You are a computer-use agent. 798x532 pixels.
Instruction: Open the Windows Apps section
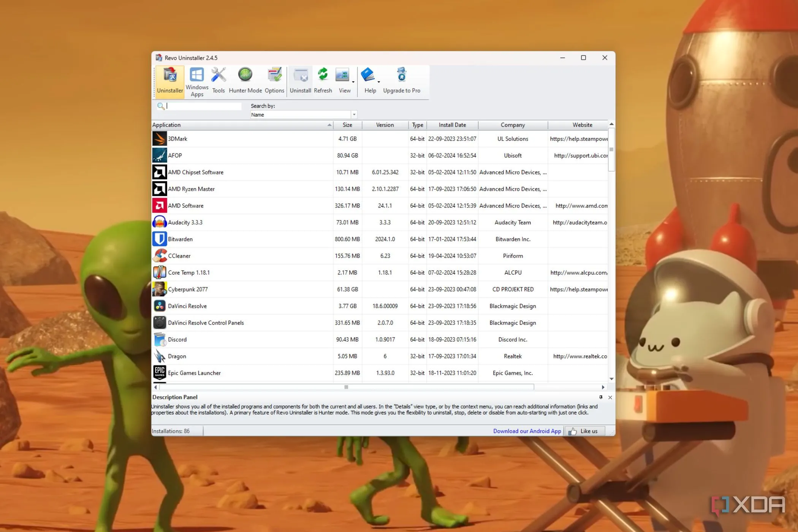point(197,81)
